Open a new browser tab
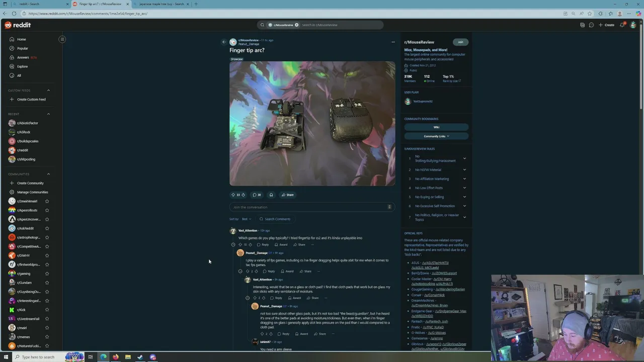The image size is (644, 362). click(196, 4)
